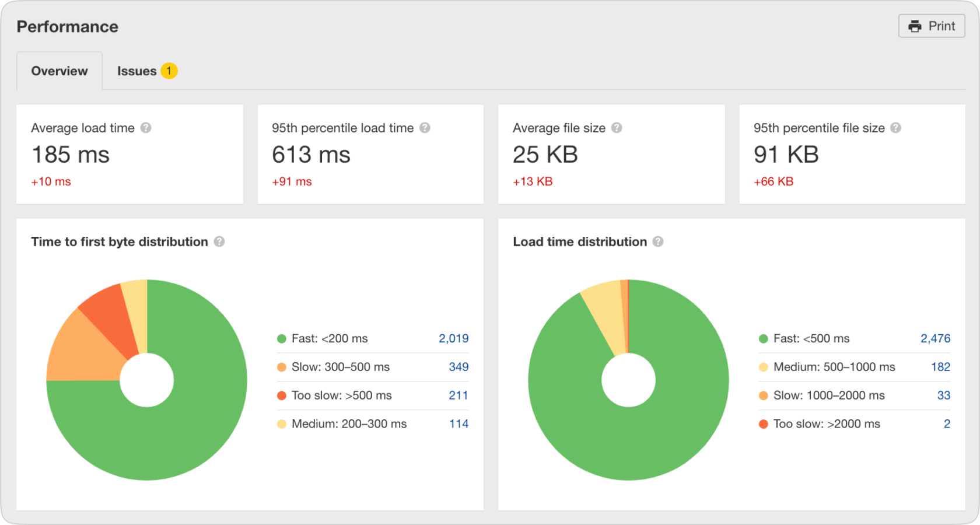Click help icon beside Average file size
Screen dimensions: 980x525
coord(617,128)
